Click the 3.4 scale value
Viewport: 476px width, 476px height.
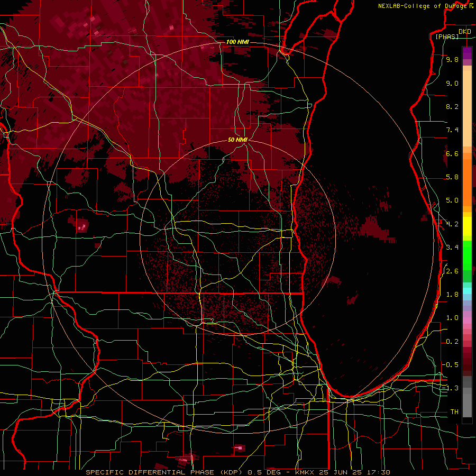[x=452, y=248]
